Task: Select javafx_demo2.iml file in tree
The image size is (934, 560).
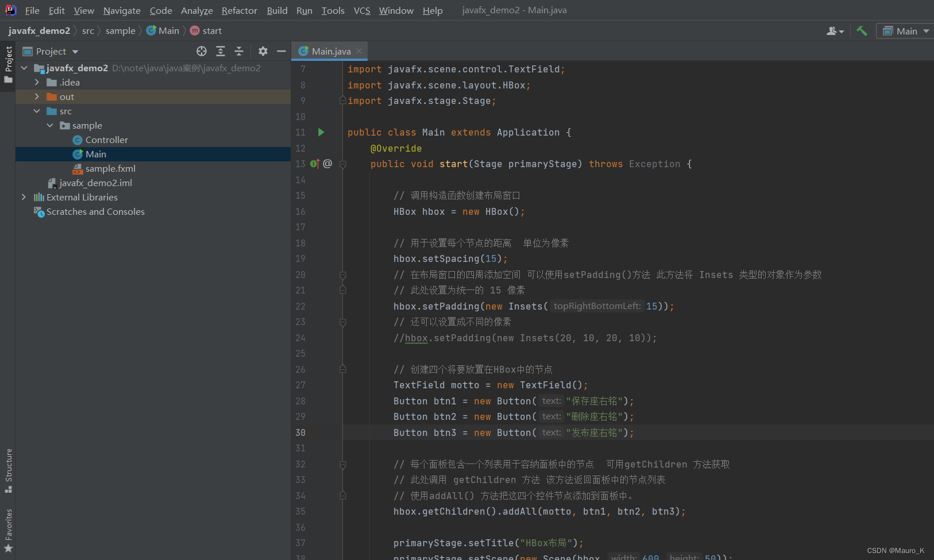Action: point(153,183)
